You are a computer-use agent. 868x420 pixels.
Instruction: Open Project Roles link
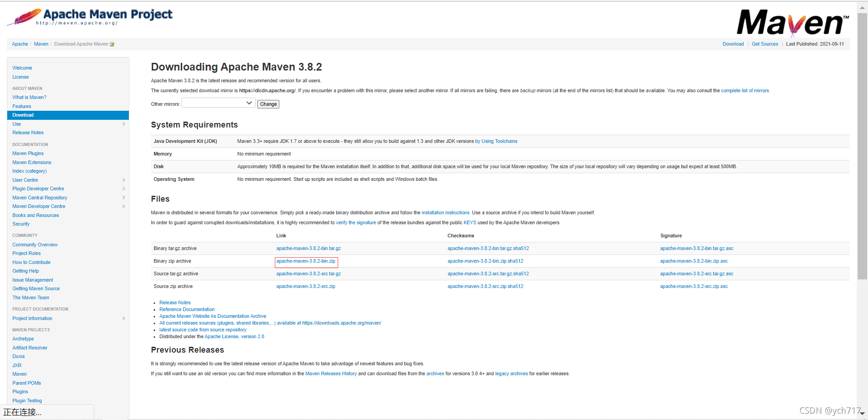pos(26,253)
